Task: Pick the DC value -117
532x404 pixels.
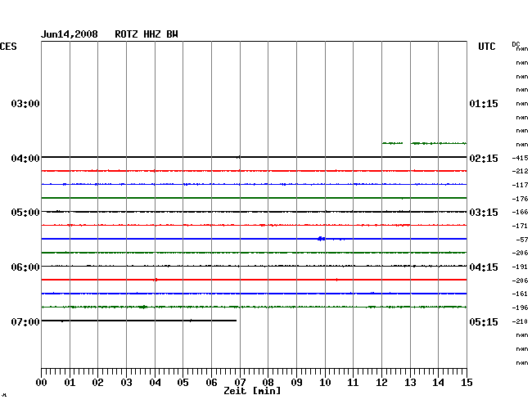Action: [520, 185]
